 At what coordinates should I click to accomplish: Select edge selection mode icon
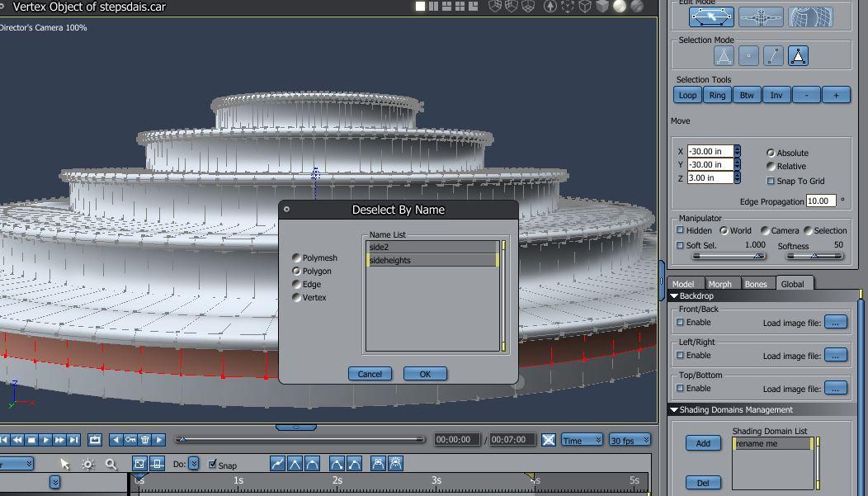point(773,56)
